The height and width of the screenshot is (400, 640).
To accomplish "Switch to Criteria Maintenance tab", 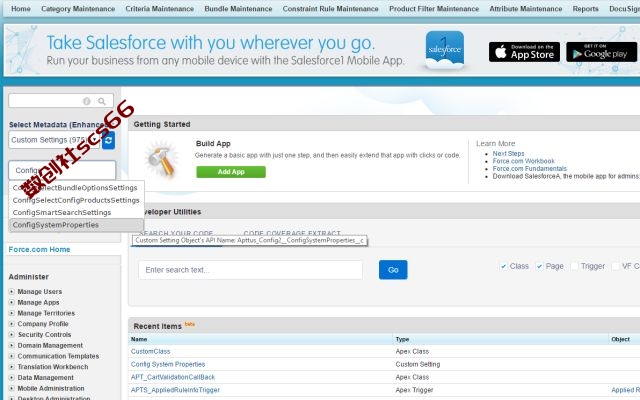I will [160, 9].
